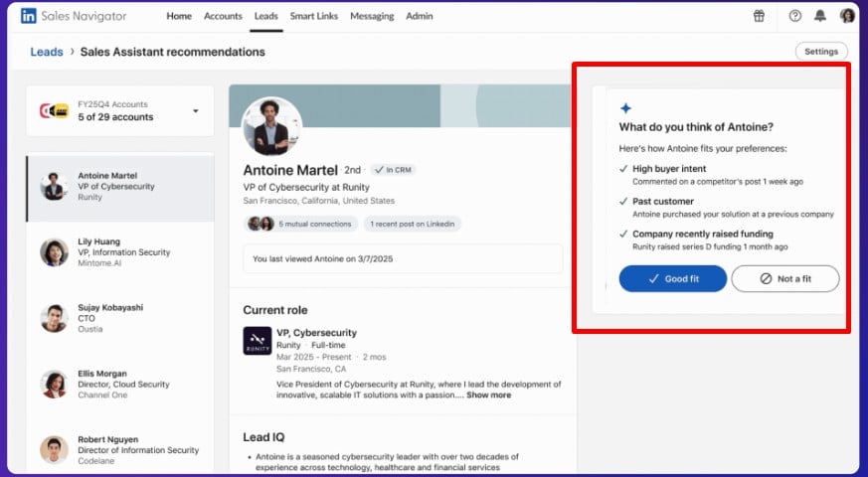
Task: Open the Messaging tab
Action: pos(372,16)
